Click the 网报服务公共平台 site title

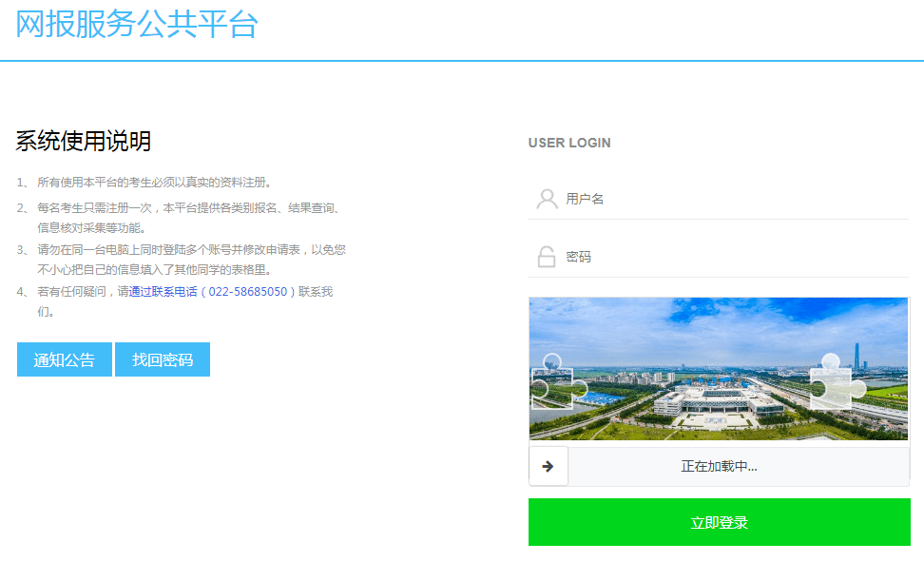click(x=137, y=25)
